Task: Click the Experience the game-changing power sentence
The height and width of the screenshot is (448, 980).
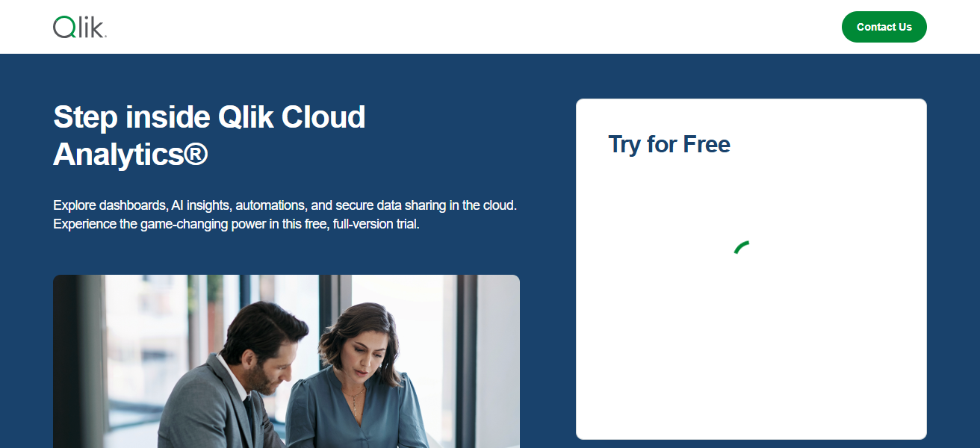Action: tap(236, 224)
